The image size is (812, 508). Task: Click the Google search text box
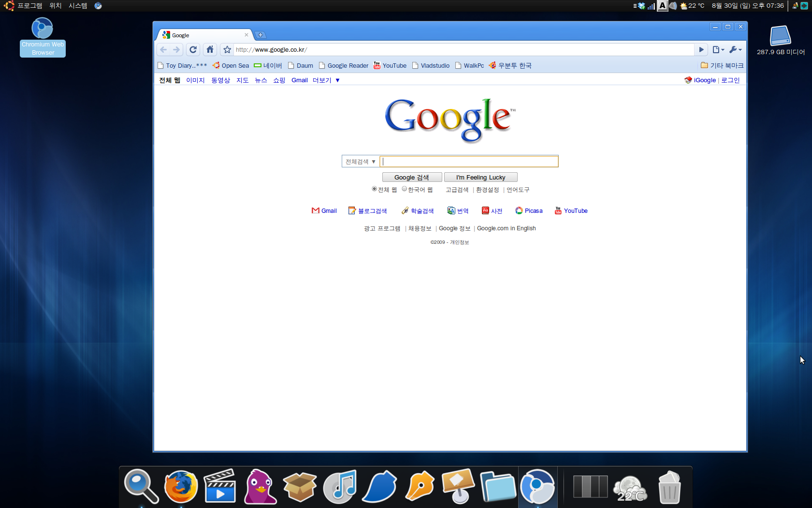click(469, 162)
